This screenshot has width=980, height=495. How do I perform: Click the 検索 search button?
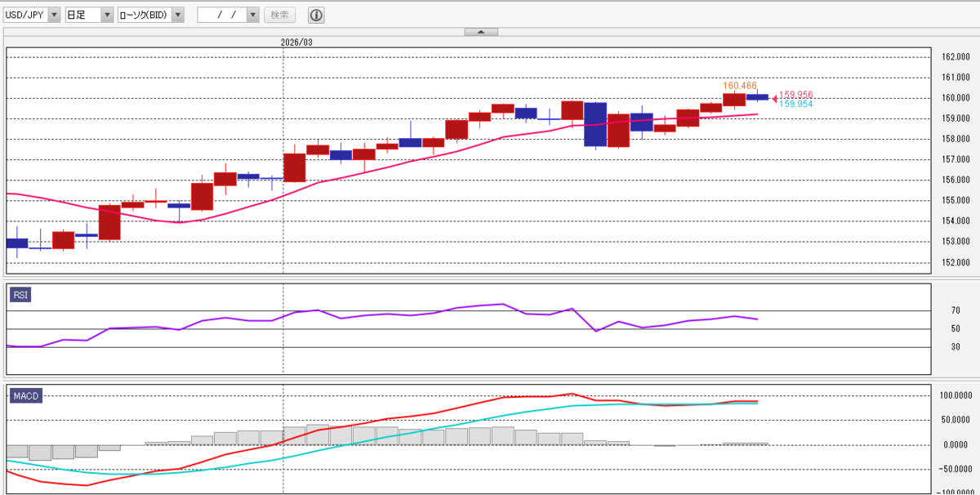click(x=279, y=15)
